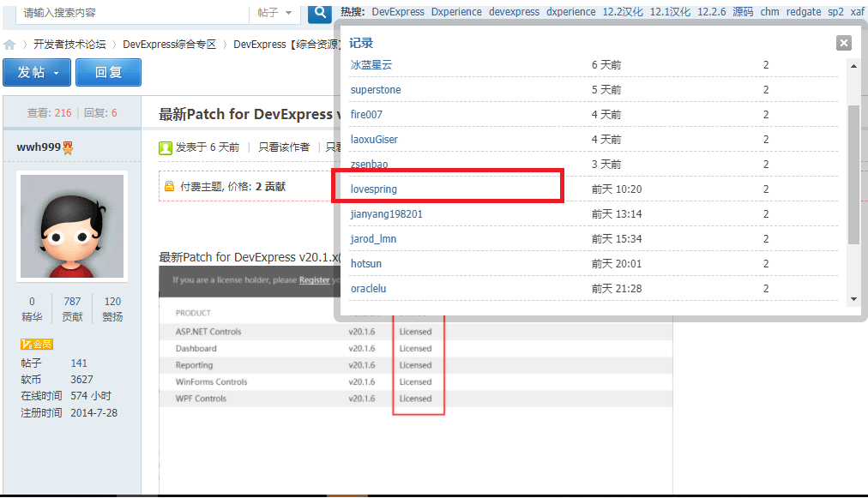Viewport: 868px width, 498px height.
Task: Open user superstone in records list
Action: point(376,90)
